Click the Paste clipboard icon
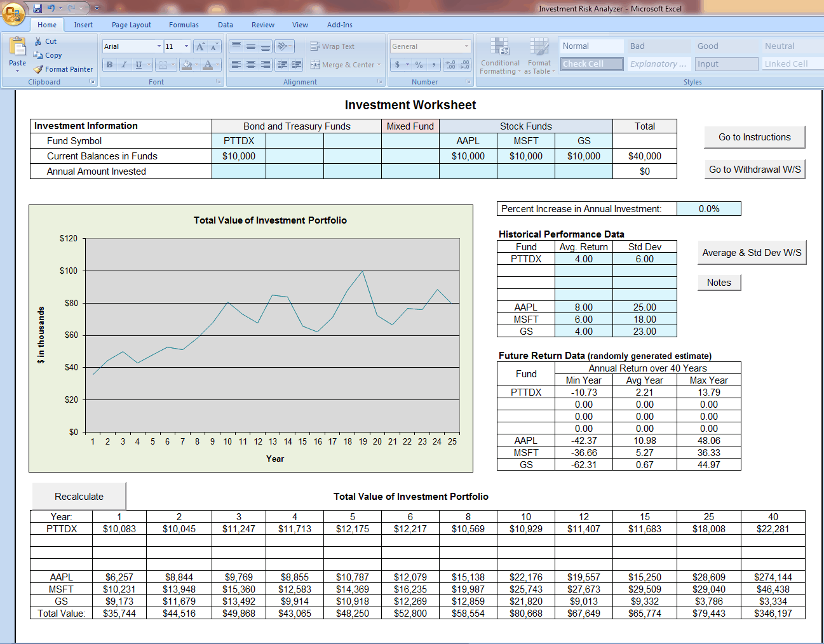 (x=18, y=48)
